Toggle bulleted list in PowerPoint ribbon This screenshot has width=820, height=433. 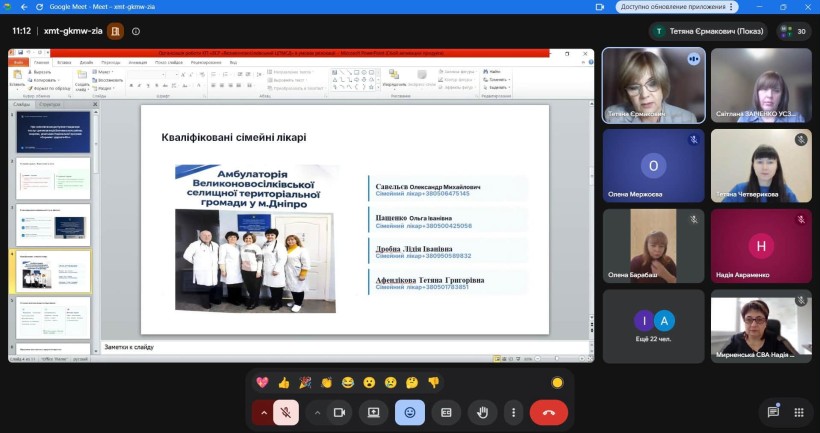click(214, 74)
